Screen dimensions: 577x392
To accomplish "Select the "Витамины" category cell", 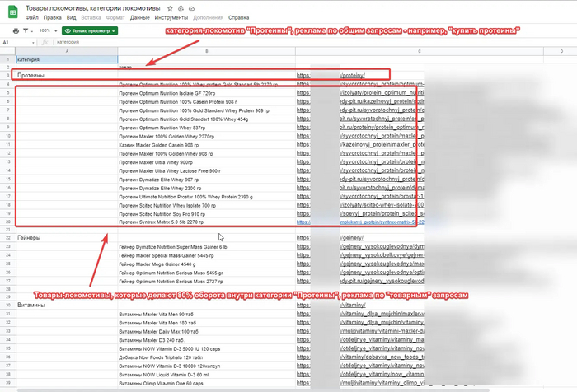I will 67,306.
